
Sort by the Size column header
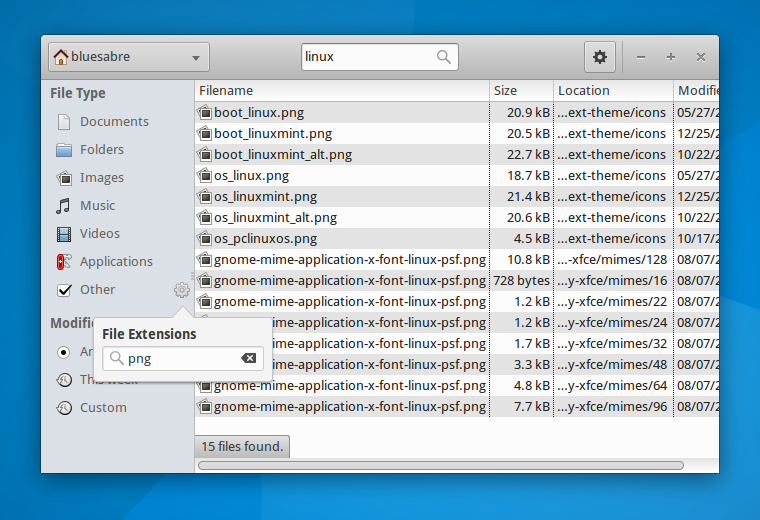click(x=522, y=91)
